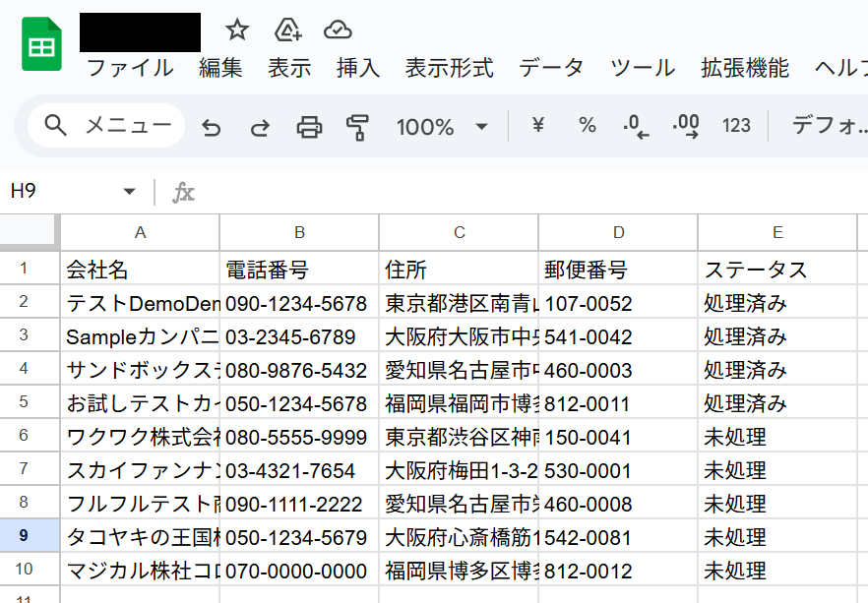Select row 10 未処理 status cell
Screen dimensions: 868x603
[777, 570]
